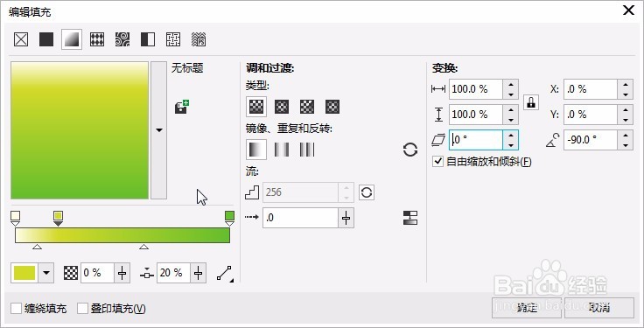Click the rotation -90.0 ° field
This screenshot has width=644, height=328.
tap(591, 140)
